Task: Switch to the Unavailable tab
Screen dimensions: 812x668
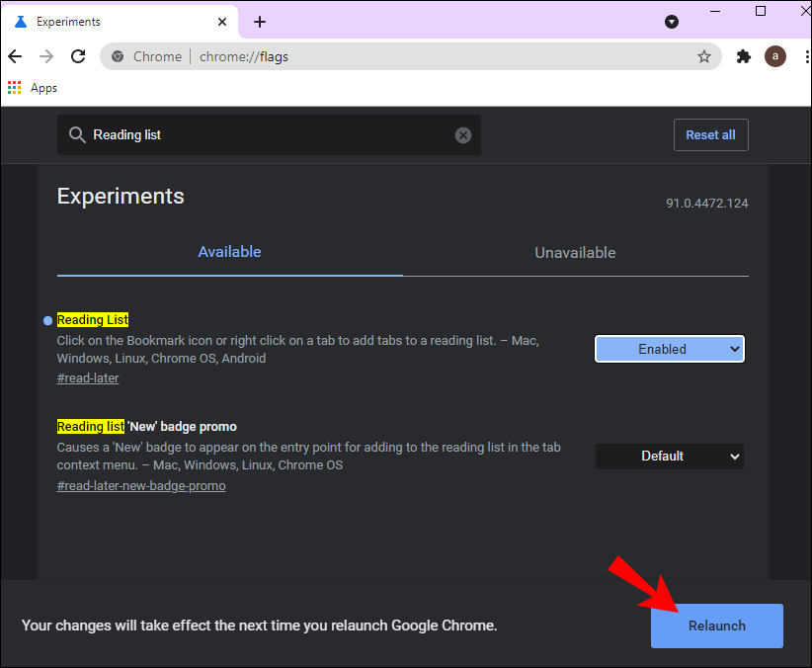Action: coord(575,252)
